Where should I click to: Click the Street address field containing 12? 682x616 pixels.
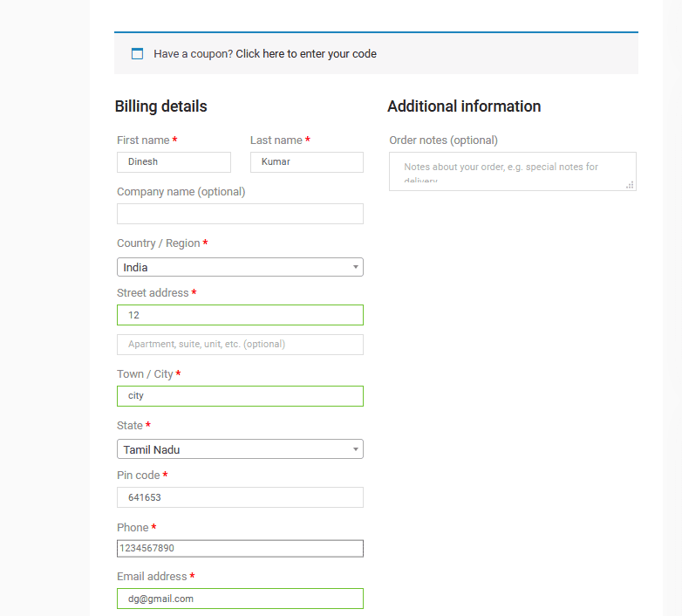click(240, 315)
